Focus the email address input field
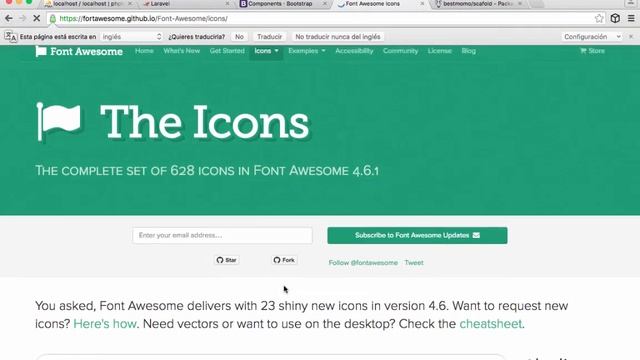640x360 pixels. [222, 236]
